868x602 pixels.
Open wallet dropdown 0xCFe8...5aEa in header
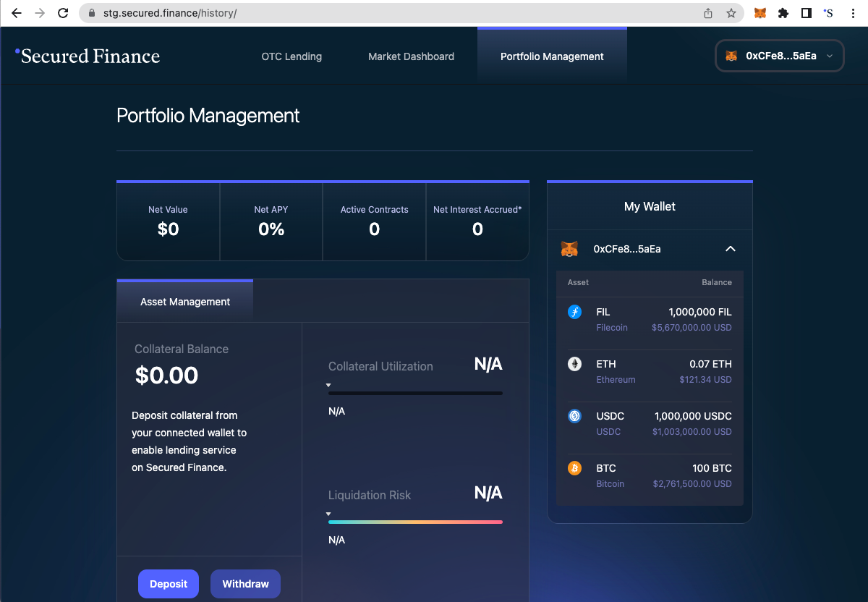tap(780, 56)
